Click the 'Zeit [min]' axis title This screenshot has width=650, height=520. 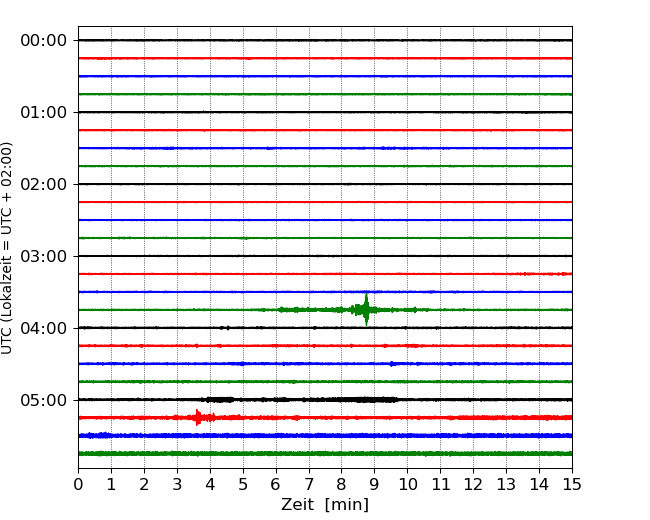(325, 505)
